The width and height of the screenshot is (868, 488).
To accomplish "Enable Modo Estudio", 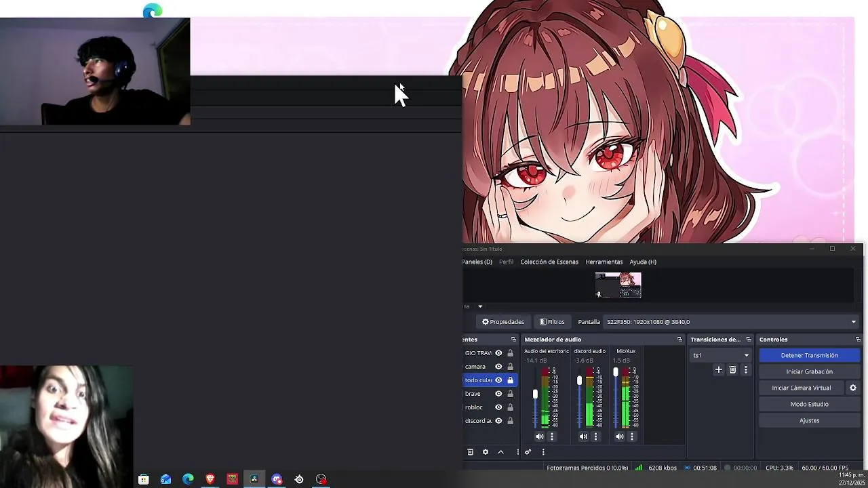I will [x=809, y=404].
